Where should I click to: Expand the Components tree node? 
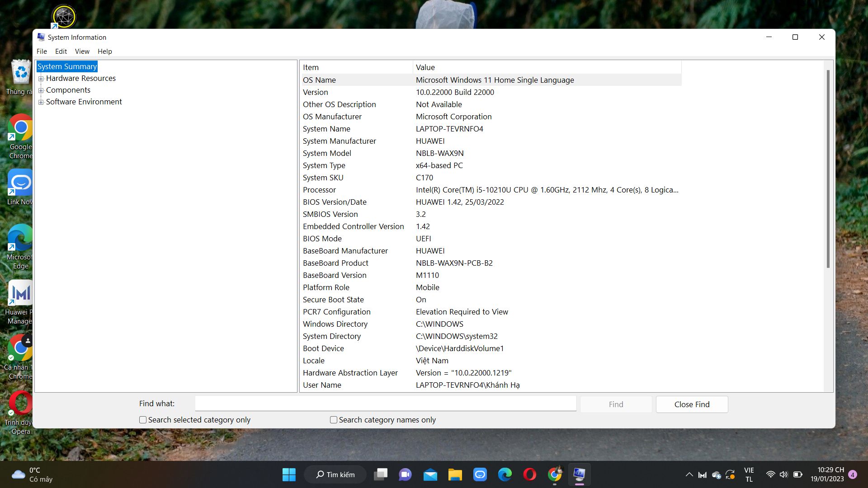click(41, 90)
